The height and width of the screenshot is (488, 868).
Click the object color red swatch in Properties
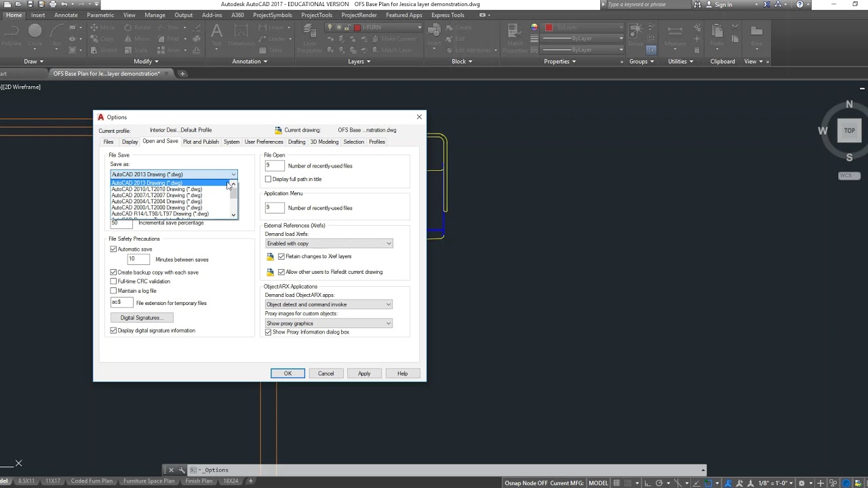(x=548, y=28)
